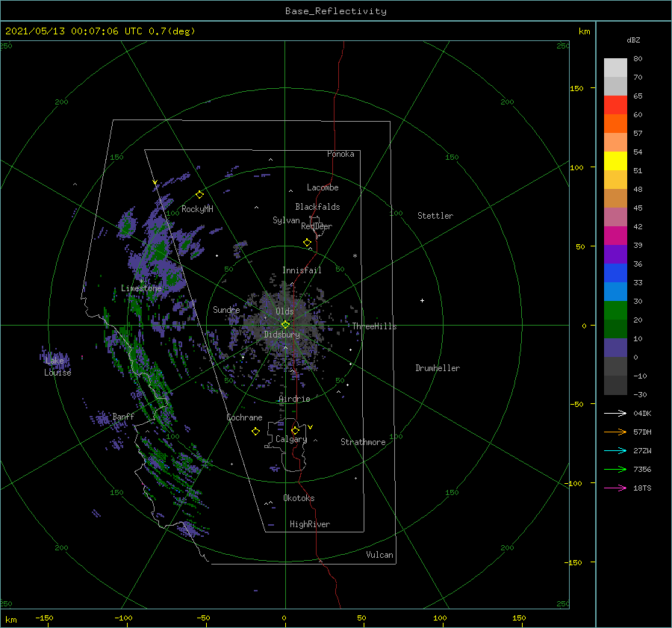Click the Innisfail city label

(302, 270)
